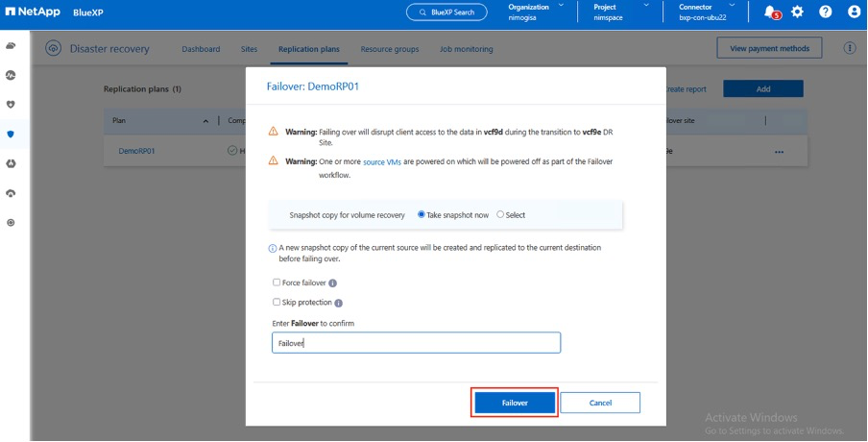
Task: Switch to the Job monitoring tab
Action: [x=466, y=49]
